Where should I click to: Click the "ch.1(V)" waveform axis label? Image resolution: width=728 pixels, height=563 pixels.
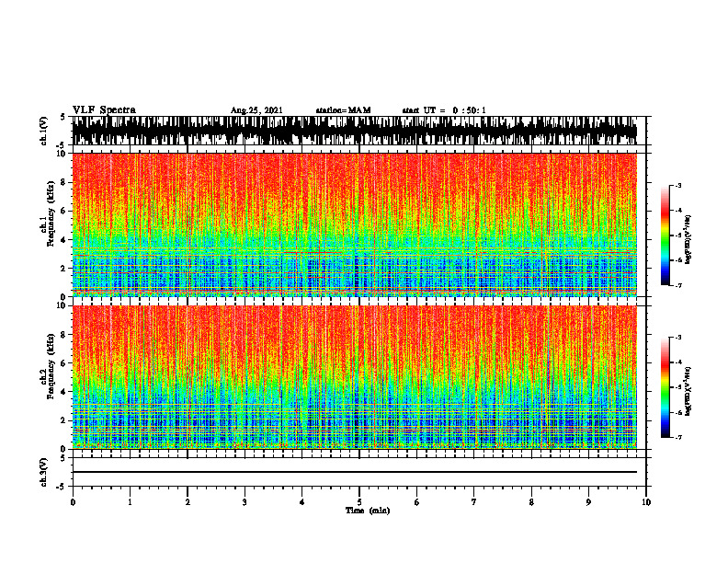44,131
